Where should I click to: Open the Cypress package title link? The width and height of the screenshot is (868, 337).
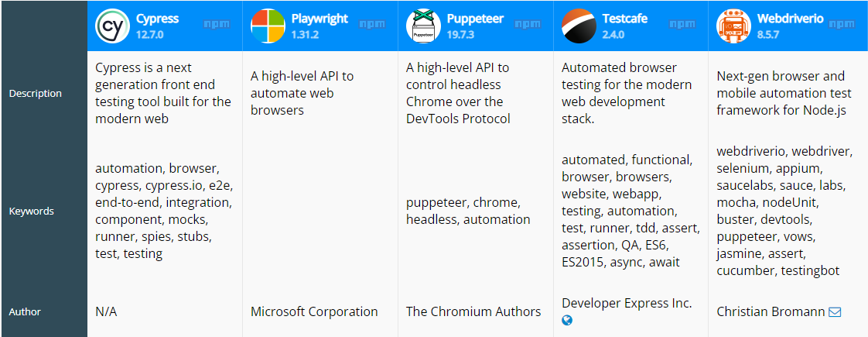pyautogui.click(x=157, y=19)
